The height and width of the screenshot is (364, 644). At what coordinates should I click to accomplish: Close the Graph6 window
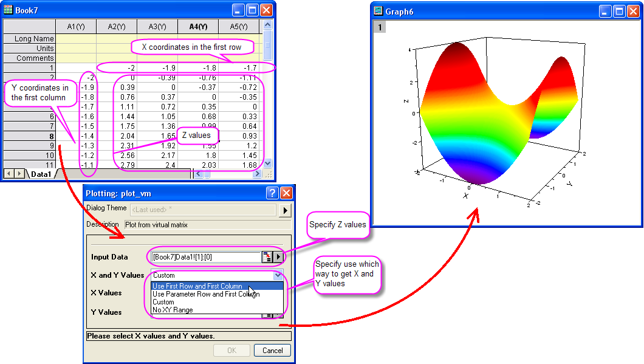(x=633, y=12)
